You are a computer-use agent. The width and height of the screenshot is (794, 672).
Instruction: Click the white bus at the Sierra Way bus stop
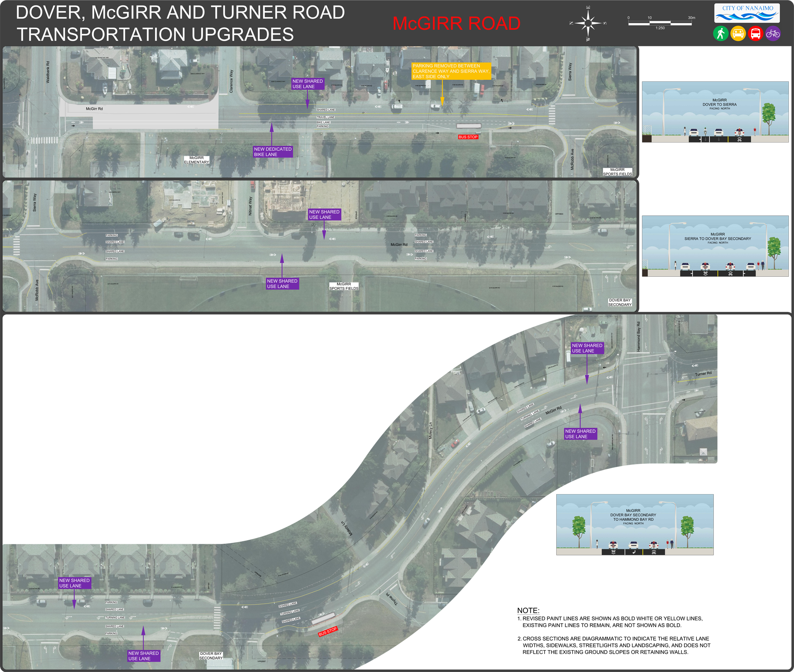tap(469, 126)
